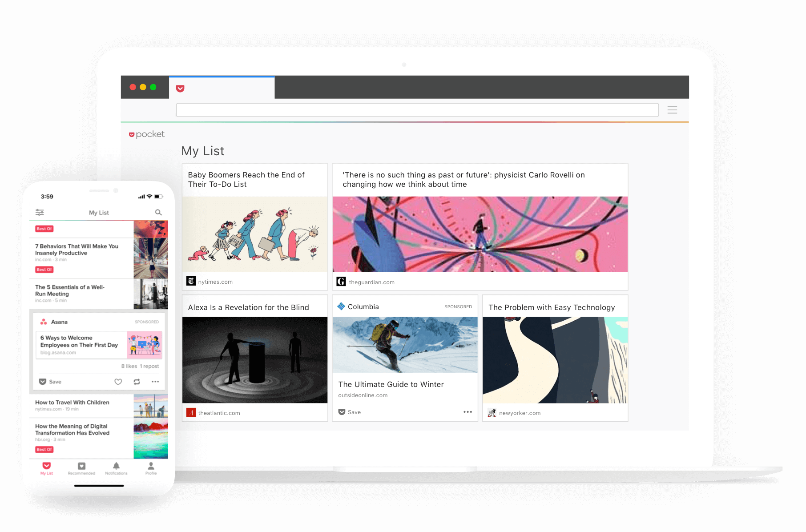Click the Pocket logo in sidebar
The height and width of the screenshot is (532, 806).
(x=147, y=134)
